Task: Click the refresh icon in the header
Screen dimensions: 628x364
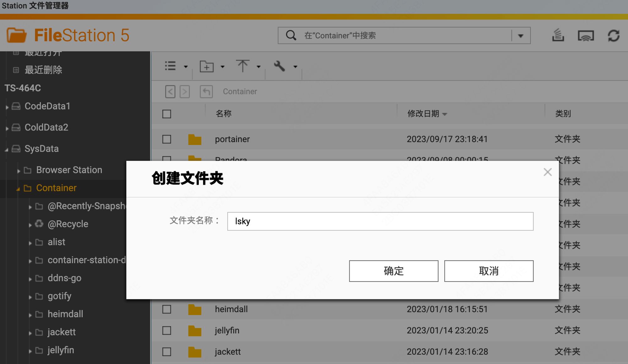Action: point(613,35)
